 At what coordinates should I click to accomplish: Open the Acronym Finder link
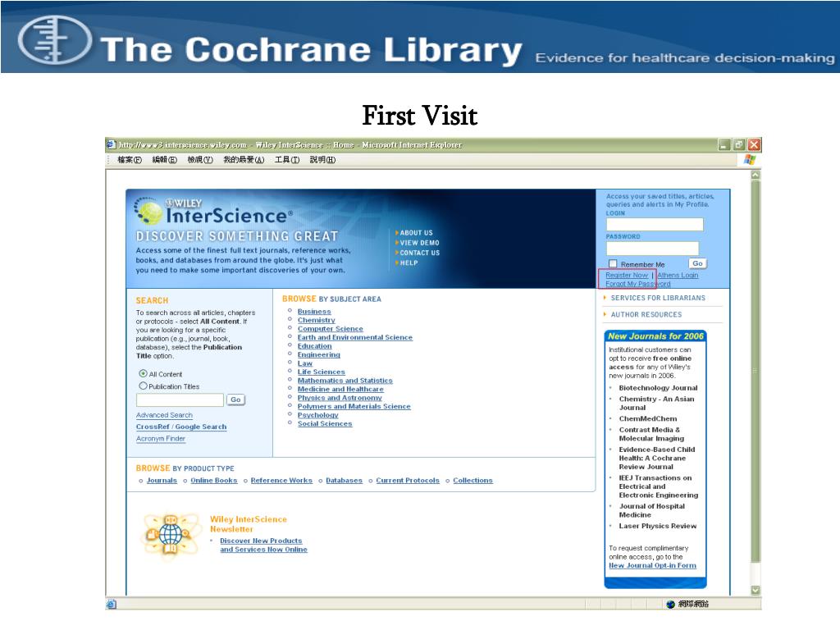161,439
